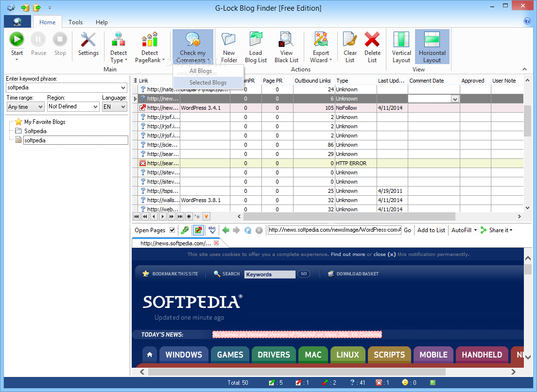
Task: Open the Time range dropdown
Action: 40,107
